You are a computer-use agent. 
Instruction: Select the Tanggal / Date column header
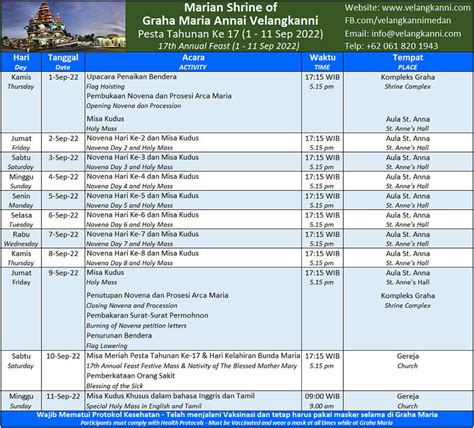(63, 62)
